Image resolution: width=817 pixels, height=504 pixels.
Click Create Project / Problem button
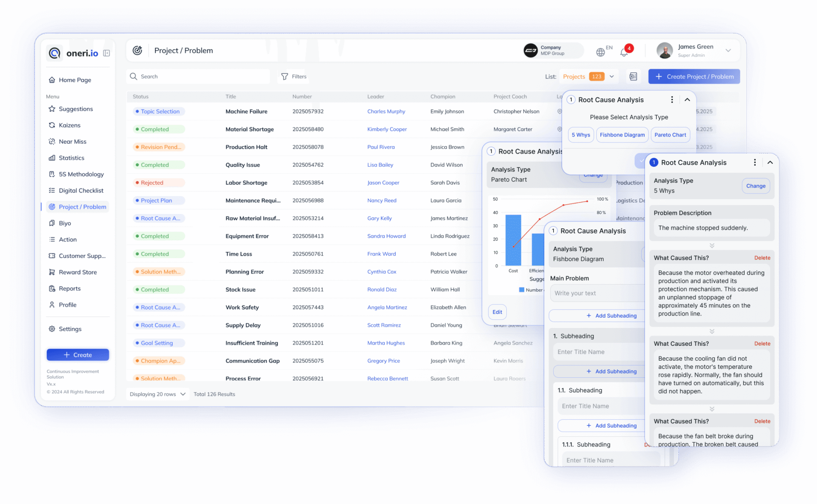694,77
